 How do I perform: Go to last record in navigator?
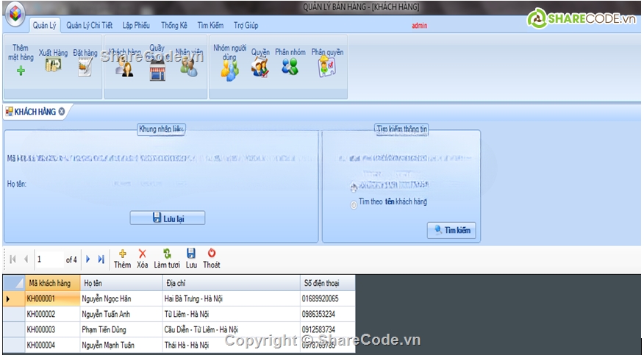pos(101,259)
